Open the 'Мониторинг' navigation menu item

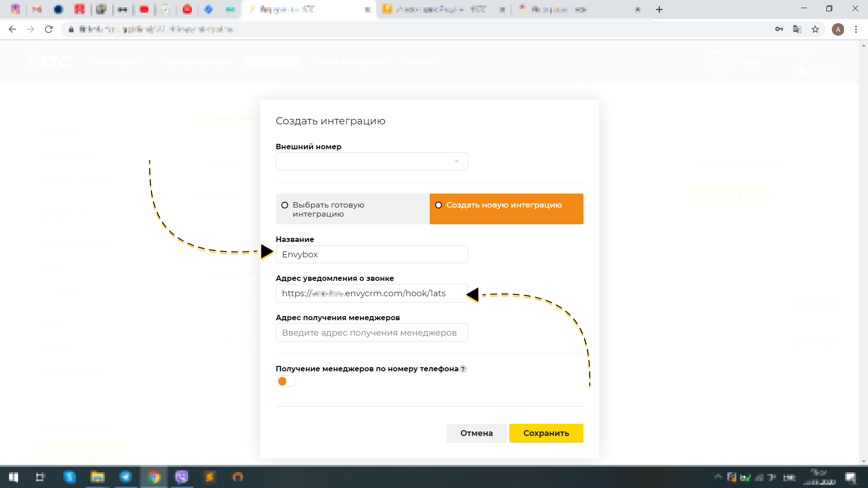pos(116,62)
